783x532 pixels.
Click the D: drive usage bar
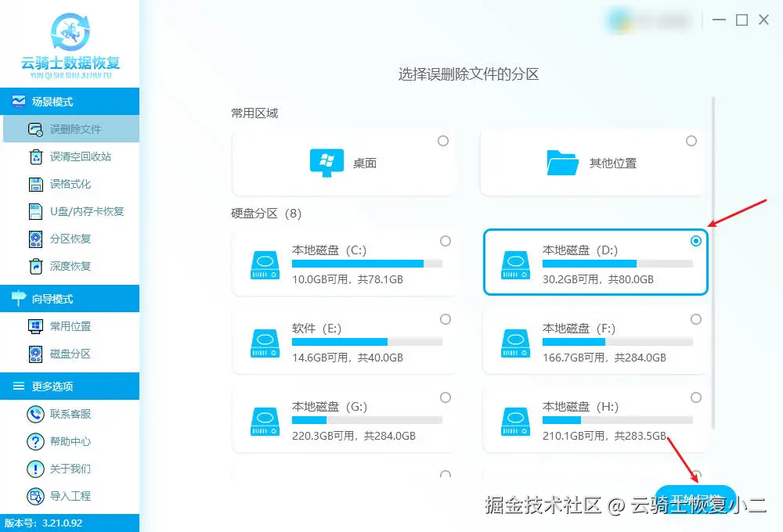click(618, 264)
